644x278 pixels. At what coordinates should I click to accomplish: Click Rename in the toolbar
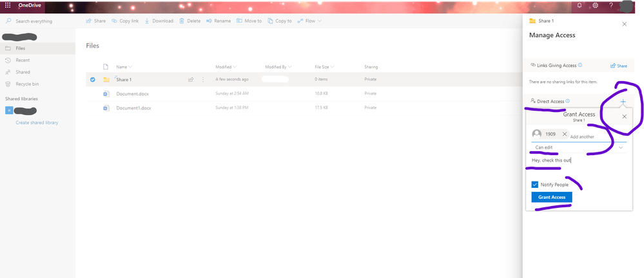point(219,21)
